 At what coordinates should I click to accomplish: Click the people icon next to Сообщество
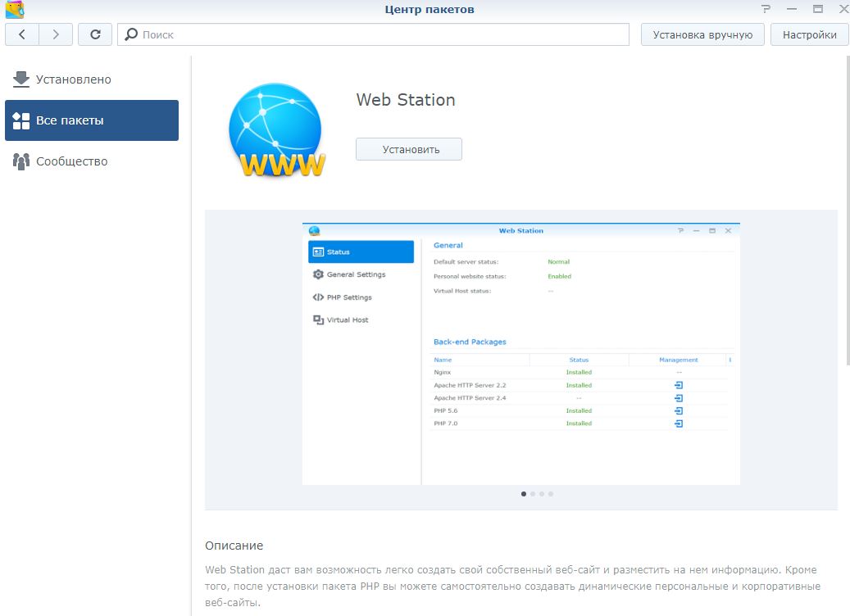pos(20,161)
